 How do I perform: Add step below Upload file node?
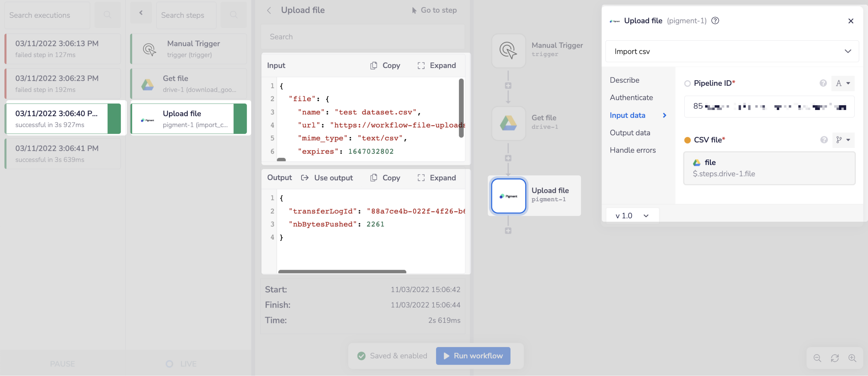508,231
